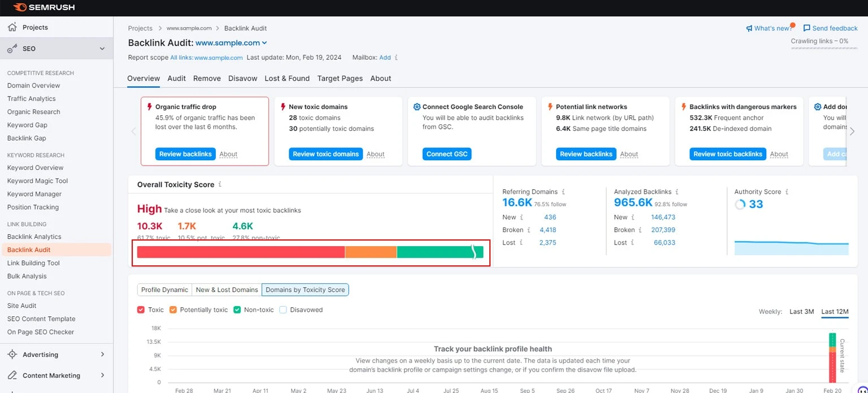Viewport: 868px width, 393px height.
Task: Open Keyword Magic Tool in sidebar
Action: 37,181
